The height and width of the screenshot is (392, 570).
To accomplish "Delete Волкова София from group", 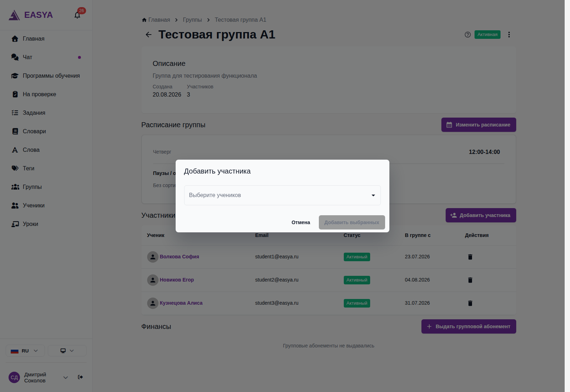I will [x=470, y=257].
